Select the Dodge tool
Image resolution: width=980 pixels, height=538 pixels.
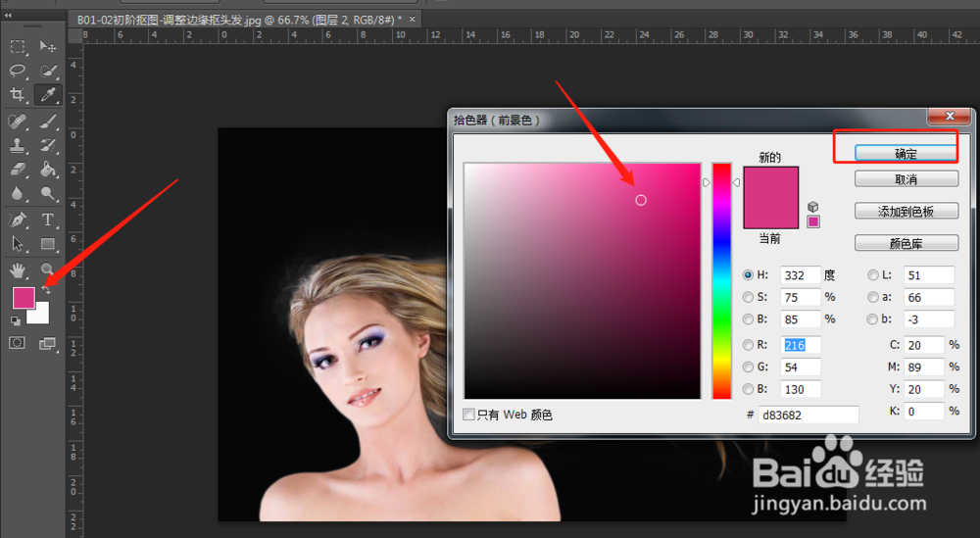(x=47, y=194)
